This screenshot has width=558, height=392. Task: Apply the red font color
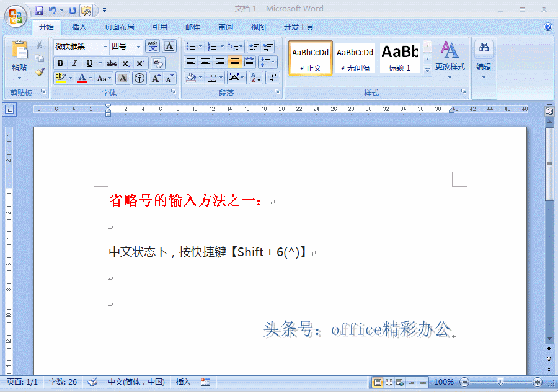82,78
